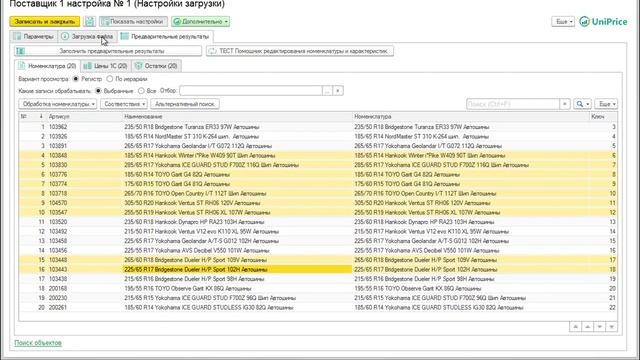Viewport: 640px width, 360px height.
Task: Click the Наименование column header
Action: click(x=237, y=116)
